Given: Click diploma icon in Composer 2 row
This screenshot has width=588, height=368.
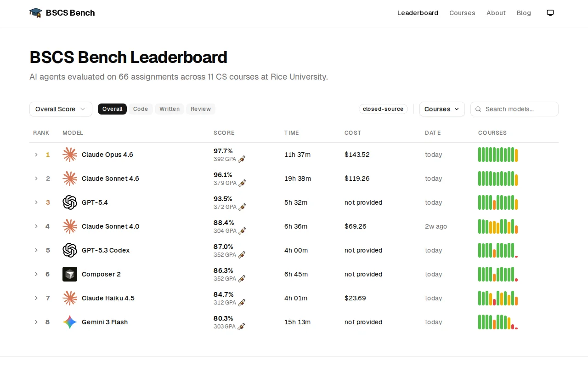Looking at the screenshot, I should point(242,279).
